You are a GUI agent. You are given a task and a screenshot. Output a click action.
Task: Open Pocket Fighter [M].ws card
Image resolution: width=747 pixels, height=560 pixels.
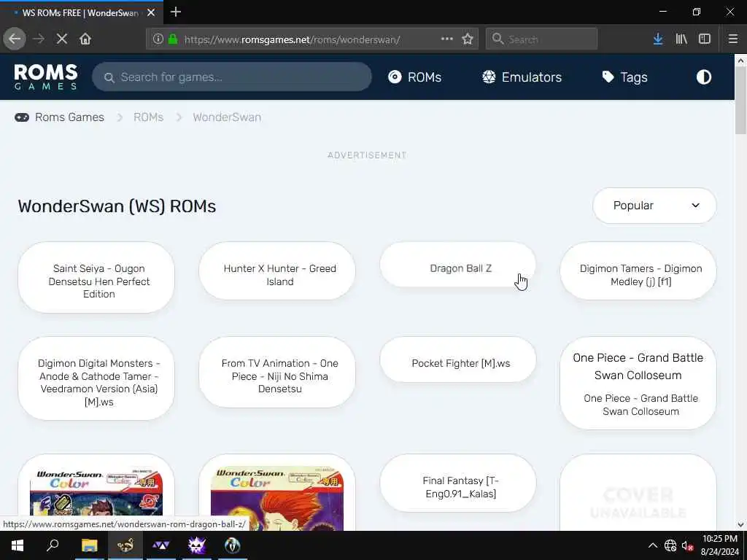tap(458, 359)
